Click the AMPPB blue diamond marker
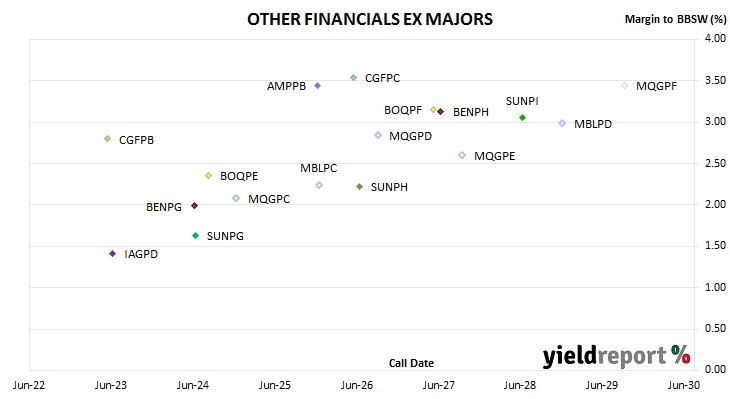This screenshot has height=399, width=730. tap(318, 86)
